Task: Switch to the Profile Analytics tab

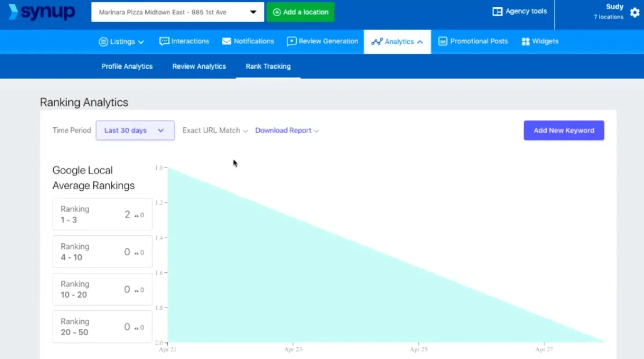Action: coord(127,66)
